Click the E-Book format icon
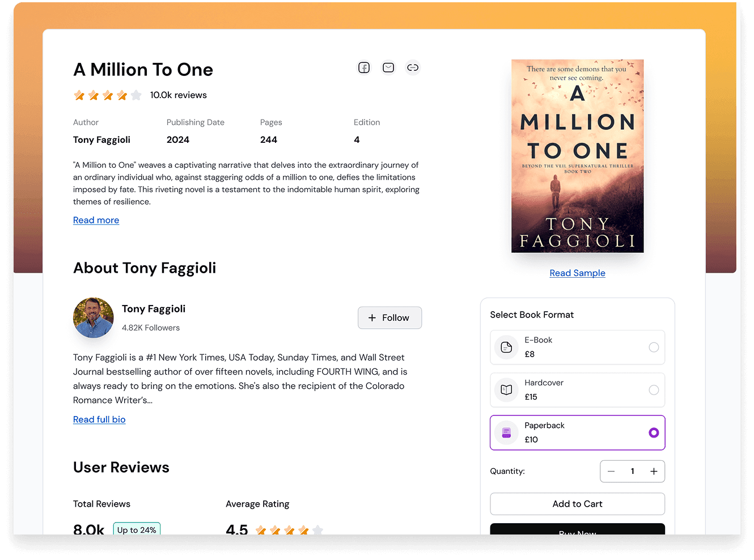This screenshot has height=560, width=754. pyautogui.click(x=506, y=347)
